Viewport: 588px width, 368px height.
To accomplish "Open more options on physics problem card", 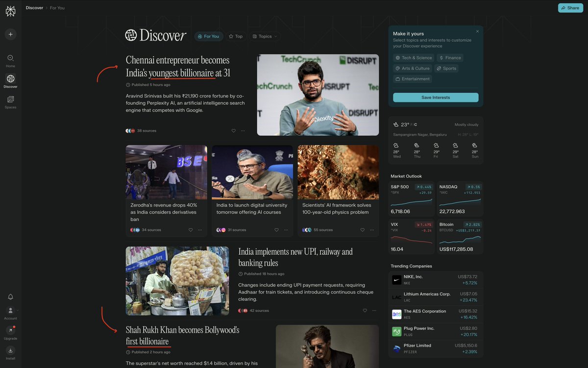I will [x=372, y=230].
